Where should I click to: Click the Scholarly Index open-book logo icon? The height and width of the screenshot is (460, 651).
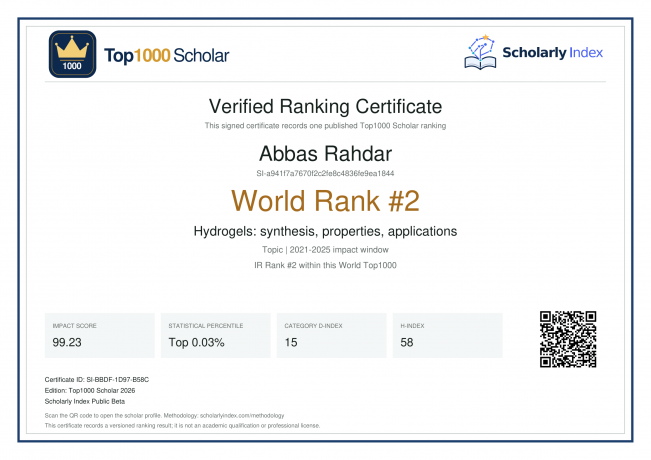coord(480,52)
